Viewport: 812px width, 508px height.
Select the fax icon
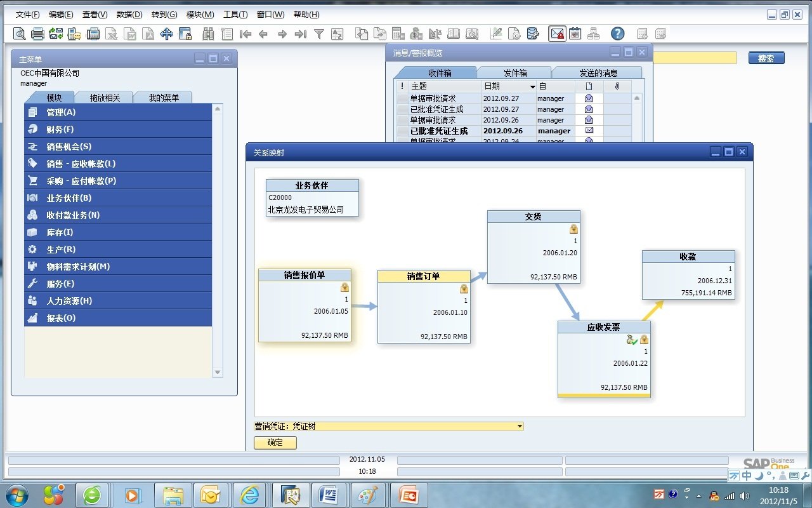93,33
